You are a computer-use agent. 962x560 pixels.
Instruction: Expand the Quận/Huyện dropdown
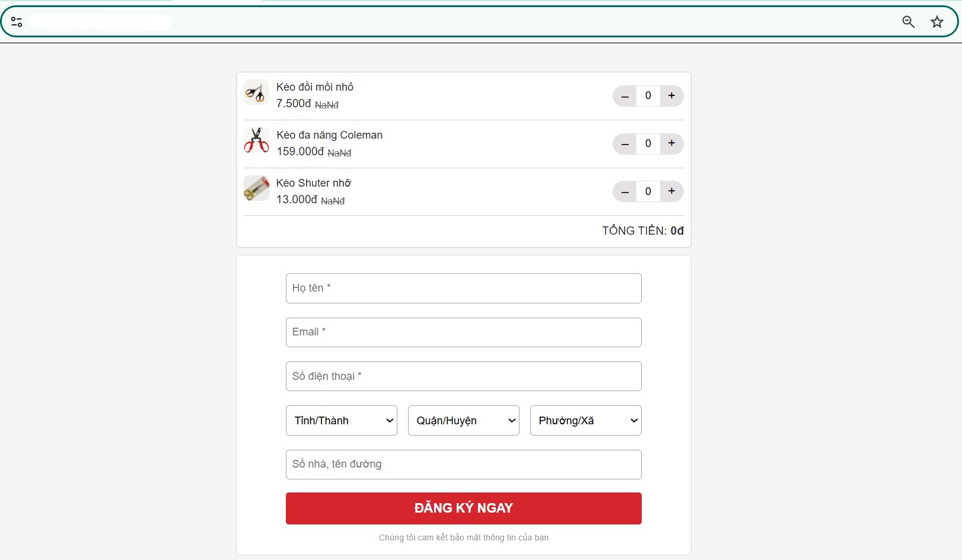coord(464,421)
